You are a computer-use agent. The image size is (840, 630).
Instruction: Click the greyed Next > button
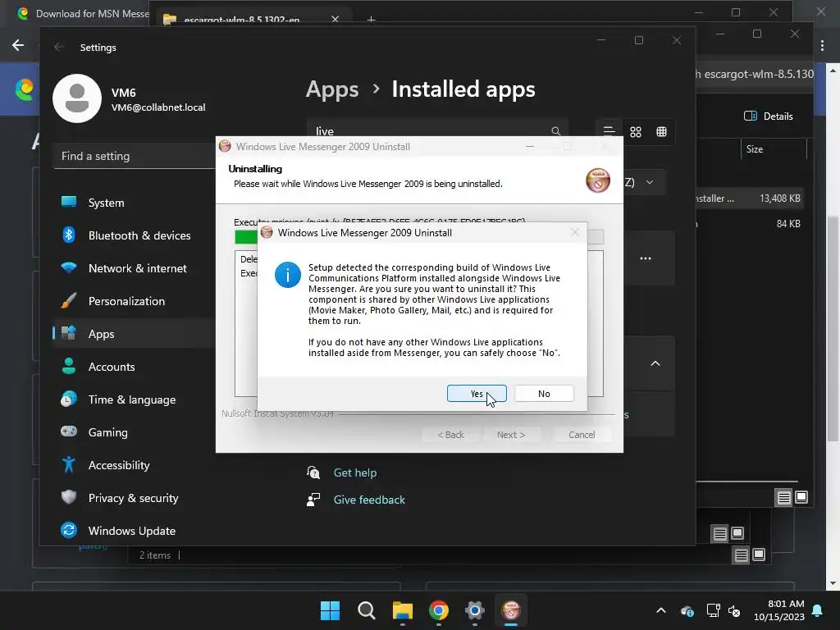(x=510, y=435)
